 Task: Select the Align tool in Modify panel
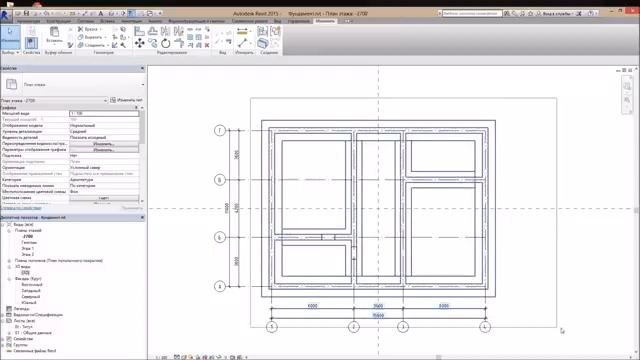[x=140, y=31]
